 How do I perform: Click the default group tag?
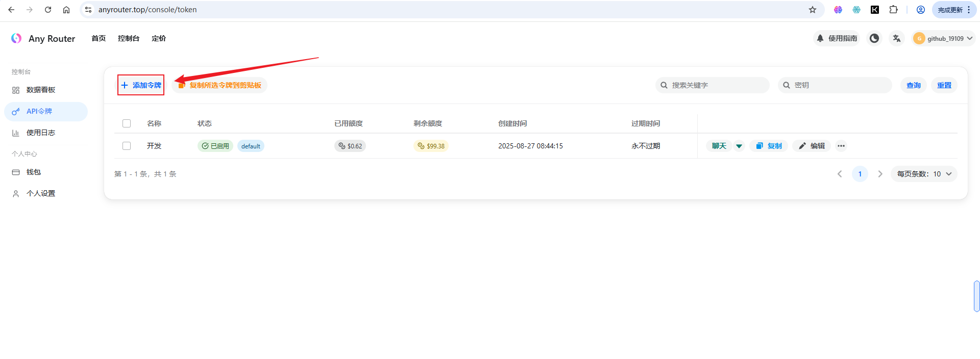[251, 146]
